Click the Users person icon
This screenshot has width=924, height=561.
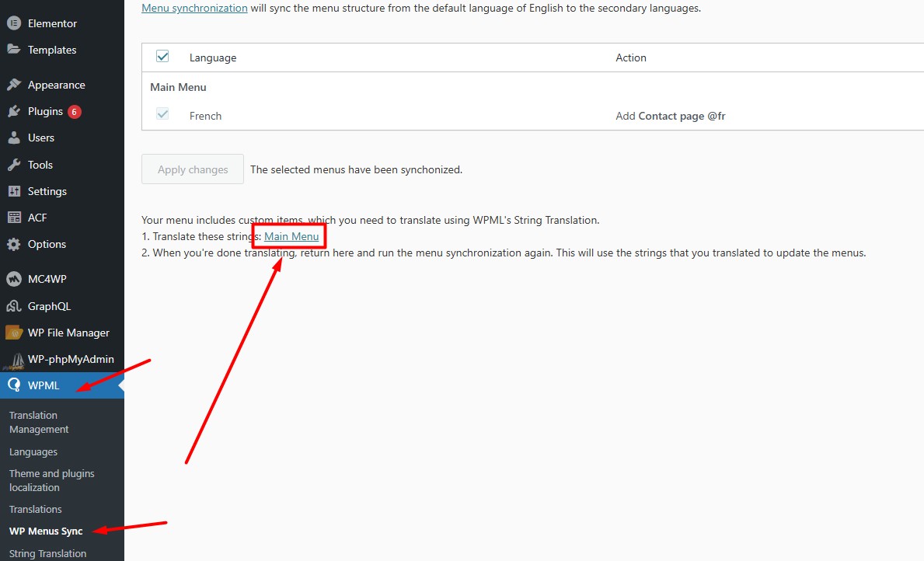click(x=14, y=138)
